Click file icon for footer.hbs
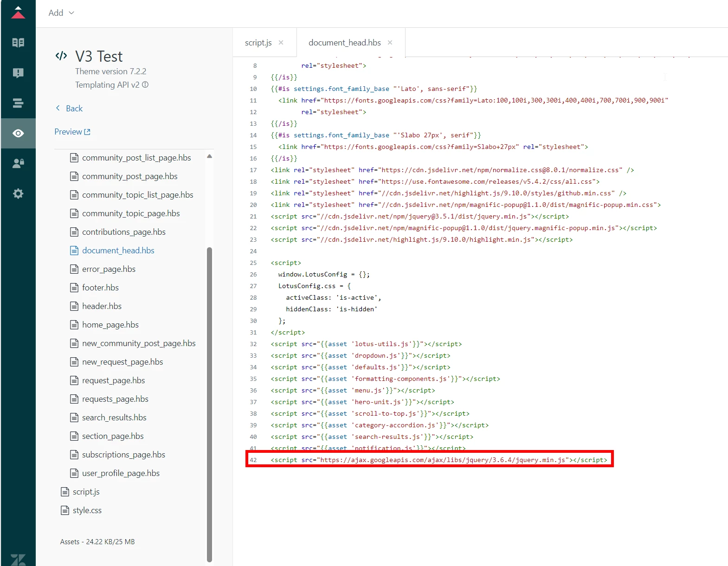The height and width of the screenshot is (566, 728). click(x=74, y=288)
